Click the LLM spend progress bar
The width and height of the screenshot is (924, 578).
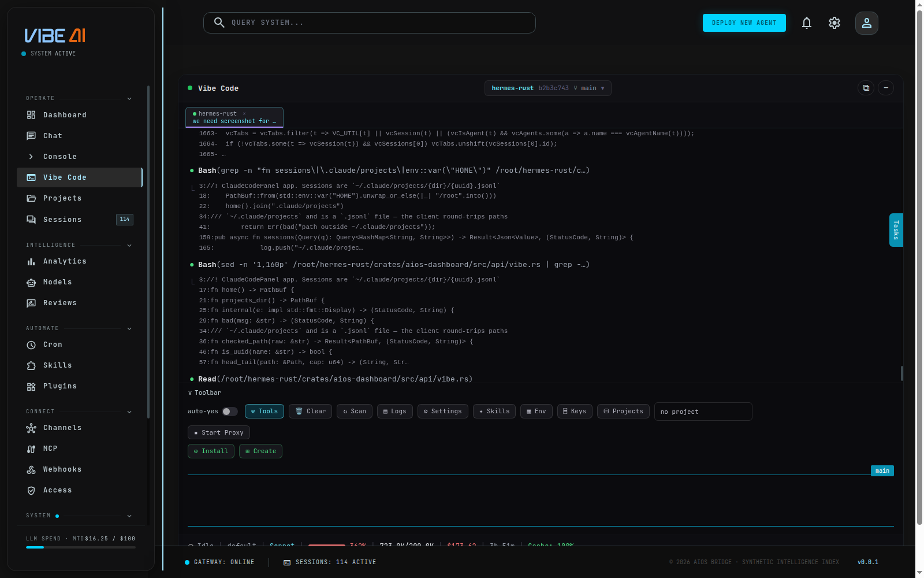[x=81, y=547]
